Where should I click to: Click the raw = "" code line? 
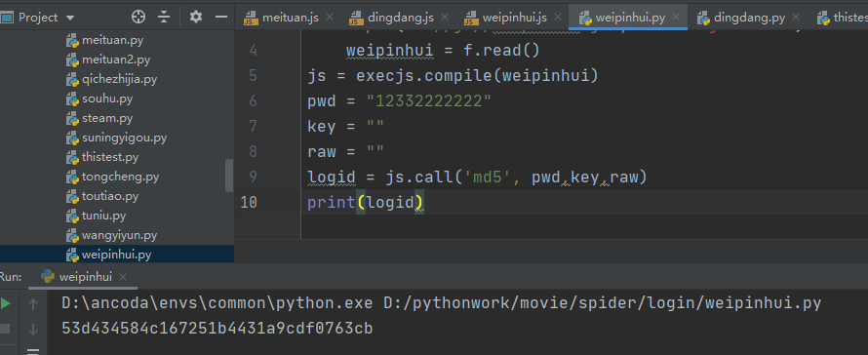pos(345,152)
